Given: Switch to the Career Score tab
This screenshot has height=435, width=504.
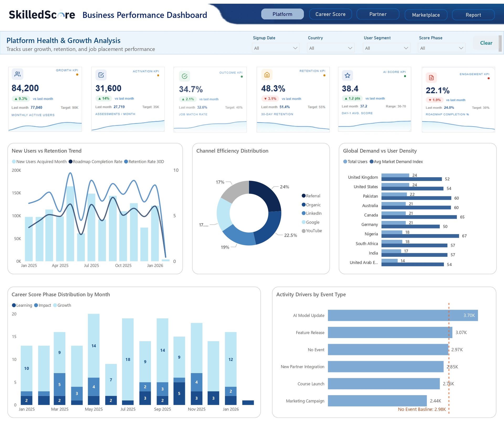Looking at the screenshot, I should point(330,14).
